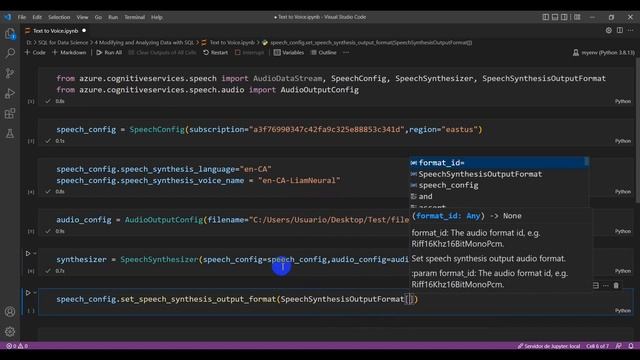Expand run options arrow beside the synthesizer cell
The image size is (640, 360).
tap(35, 253)
